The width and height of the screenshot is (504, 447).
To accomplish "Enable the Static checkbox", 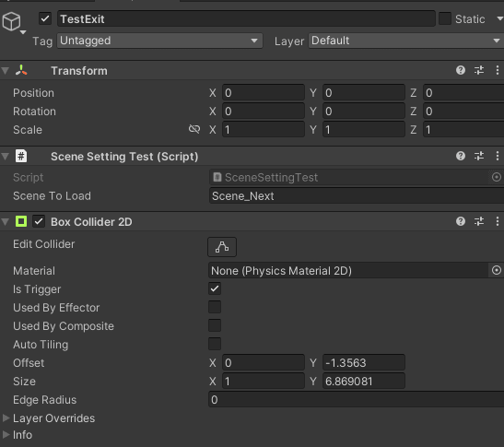I will point(445,18).
